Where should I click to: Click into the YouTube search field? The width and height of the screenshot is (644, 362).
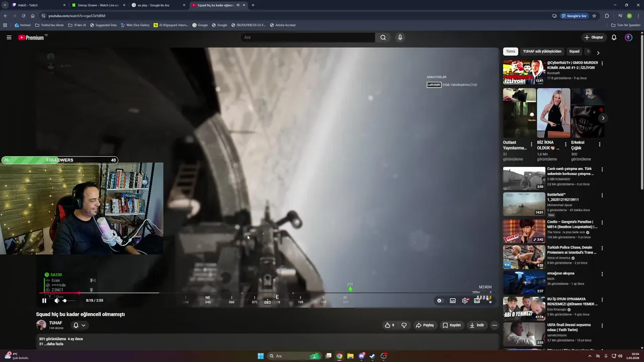pyautogui.click(x=307, y=37)
